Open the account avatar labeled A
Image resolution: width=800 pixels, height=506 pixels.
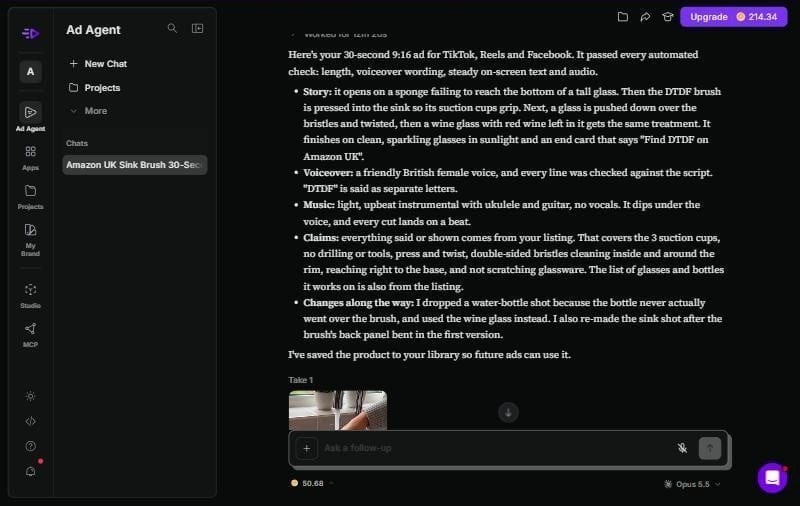point(31,71)
